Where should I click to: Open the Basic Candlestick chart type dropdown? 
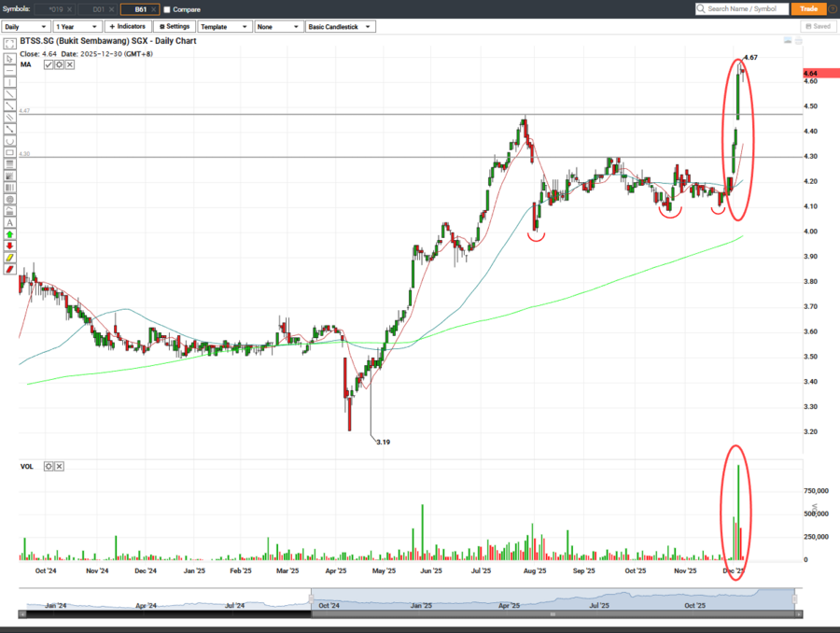pos(341,27)
